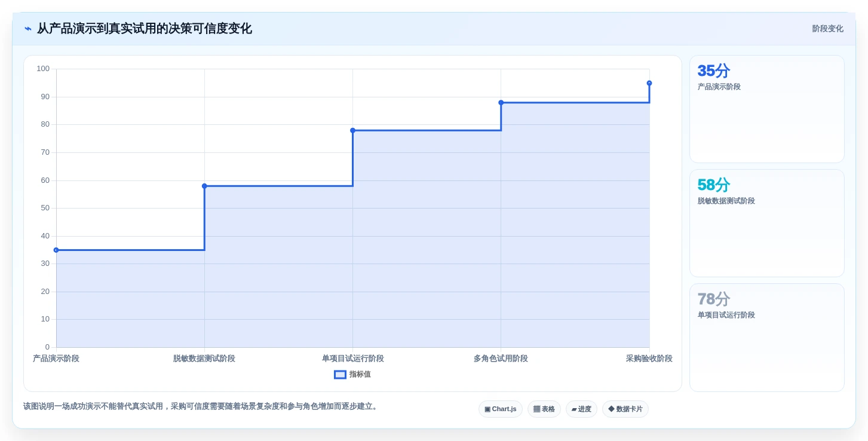Select the 表格 chip
Viewport: 868px width, 441px height.
pos(544,409)
